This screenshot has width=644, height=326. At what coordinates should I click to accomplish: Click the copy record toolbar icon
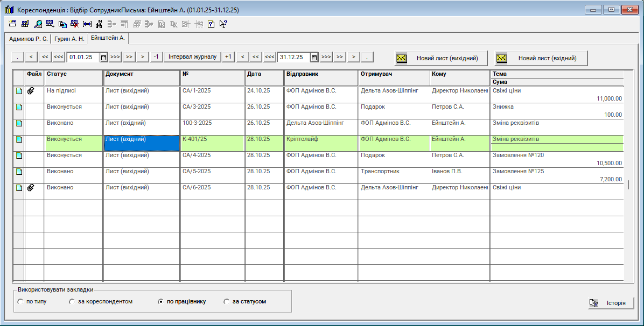tap(62, 24)
